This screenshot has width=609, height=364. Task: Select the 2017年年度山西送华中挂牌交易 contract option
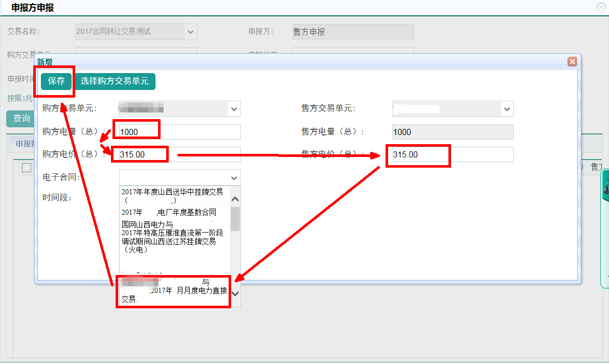click(172, 196)
